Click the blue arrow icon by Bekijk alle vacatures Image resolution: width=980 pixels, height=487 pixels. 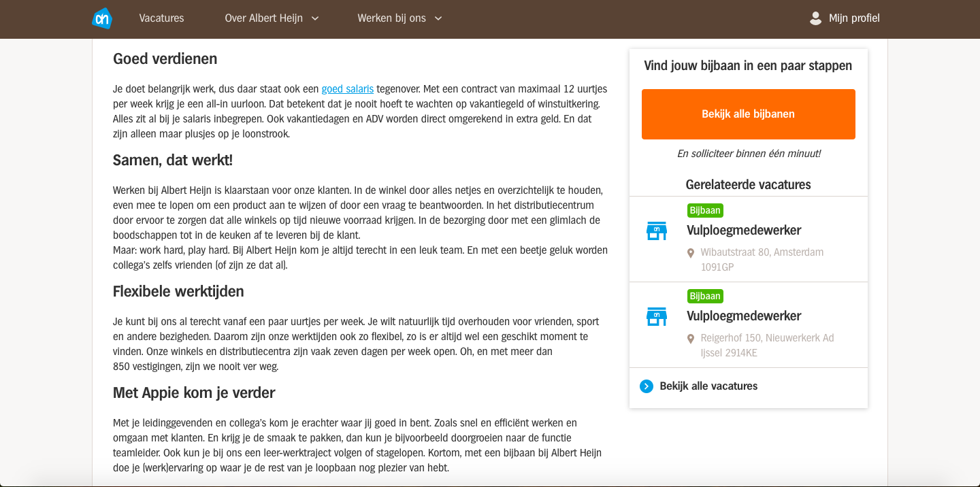(x=647, y=386)
